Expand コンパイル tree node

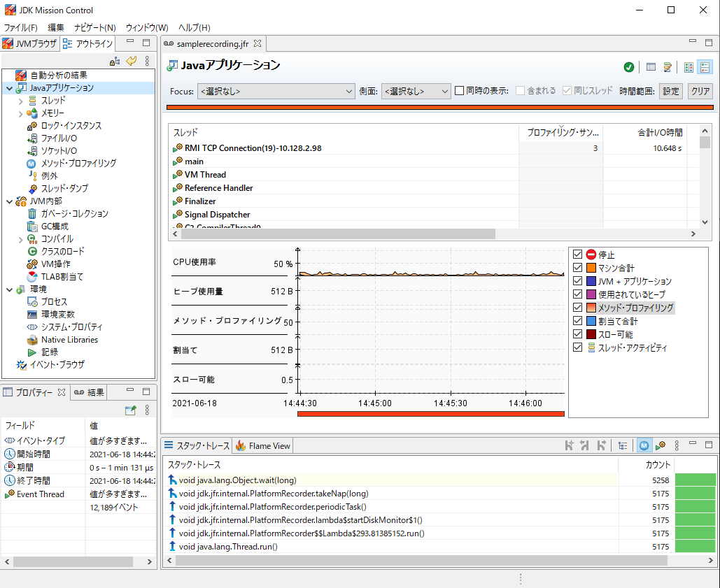[21, 239]
